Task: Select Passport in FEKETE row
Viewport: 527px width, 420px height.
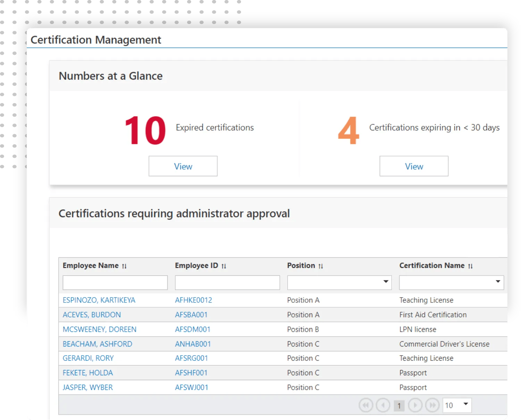Action: click(x=413, y=372)
